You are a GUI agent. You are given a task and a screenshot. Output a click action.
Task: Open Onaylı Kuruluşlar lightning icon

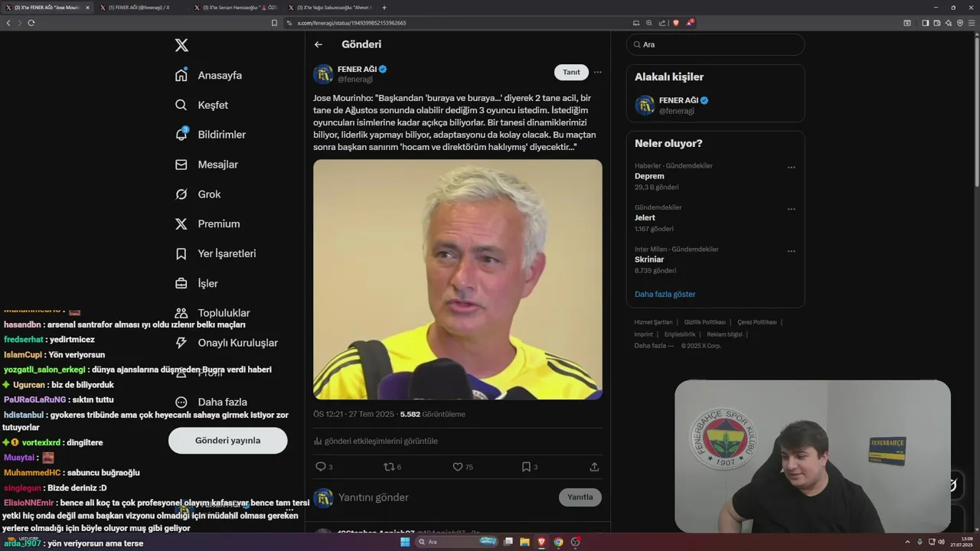tap(181, 343)
